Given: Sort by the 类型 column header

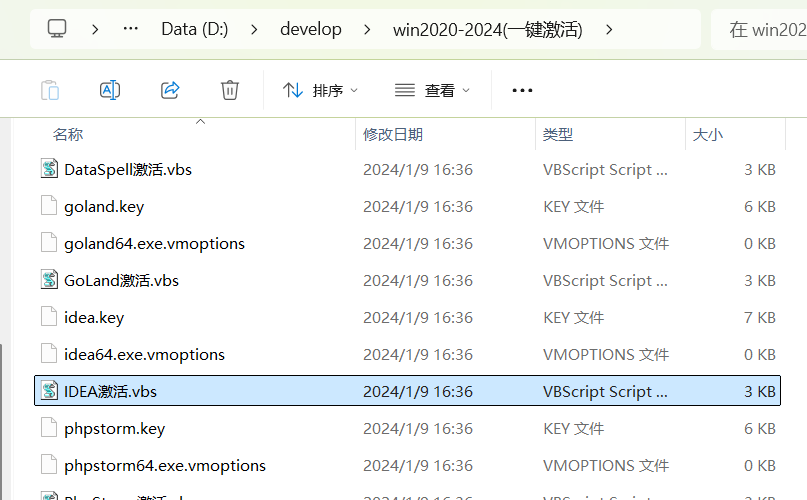Looking at the screenshot, I should (x=558, y=135).
